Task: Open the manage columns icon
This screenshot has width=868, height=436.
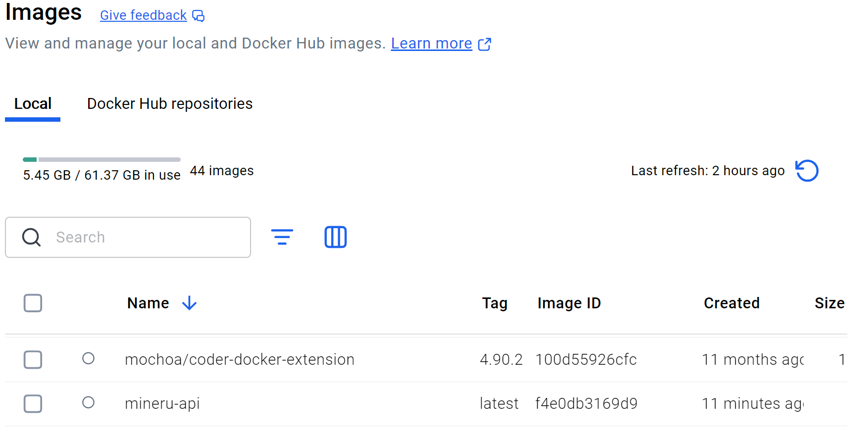Action: click(335, 237)
